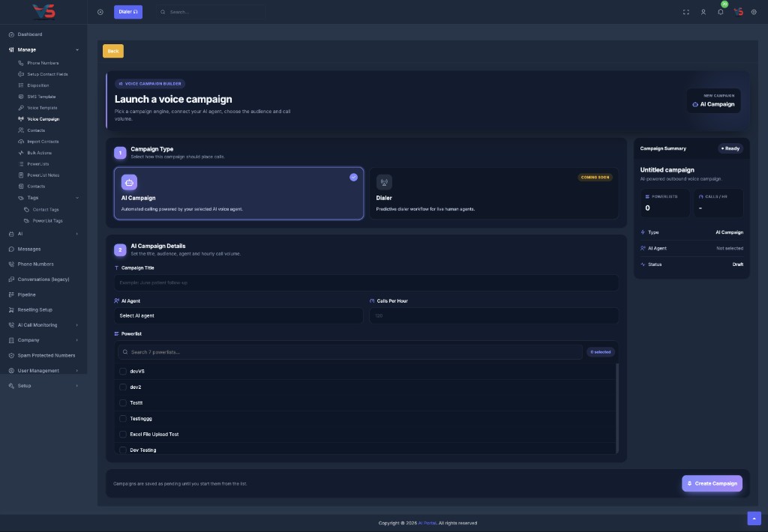
Task: Focus the top Search field
Action: pyautogui.click(x=211, y=12)
